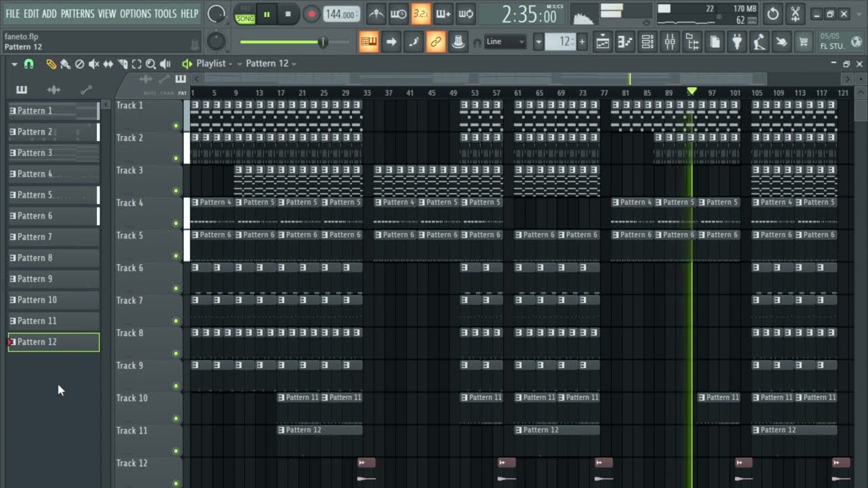
Task: Open the project info file icon
Action: coord(715,42)
